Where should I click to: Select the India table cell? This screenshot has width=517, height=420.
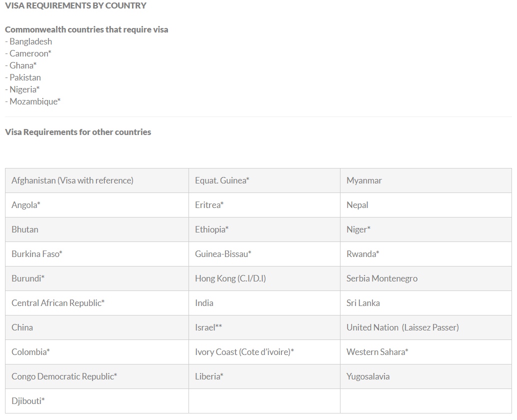click(x=204, y=303)
